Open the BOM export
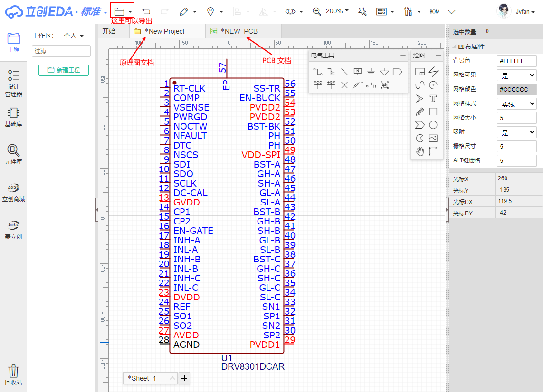 click(434, 12)
